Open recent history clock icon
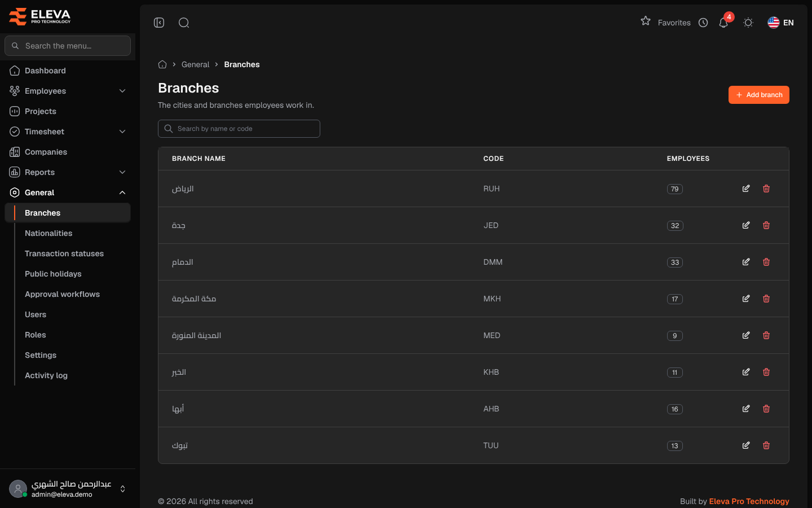 coord(703,23)
